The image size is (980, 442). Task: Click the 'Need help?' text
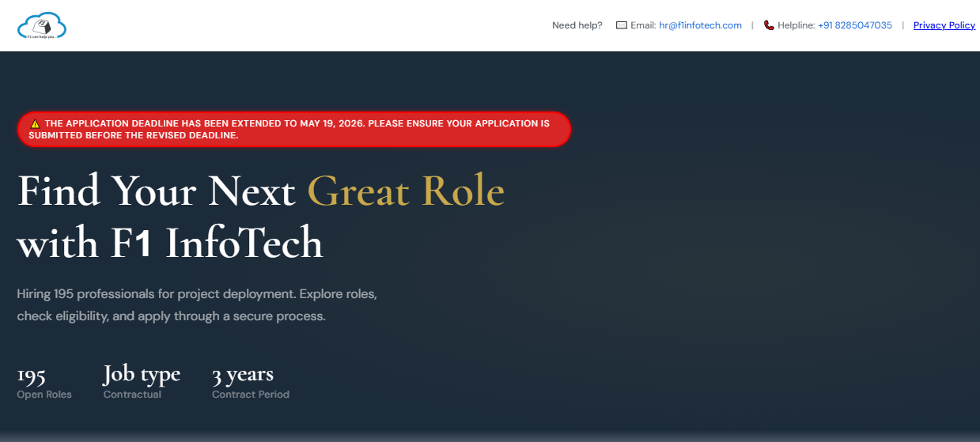(x=577, y=25)
